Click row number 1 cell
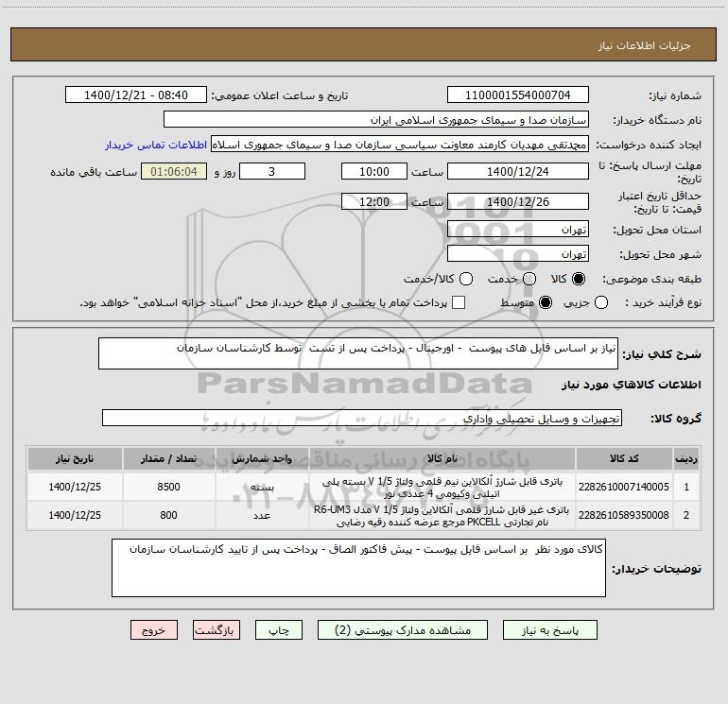This screenshot has height=704, width=728. (686, 487)
